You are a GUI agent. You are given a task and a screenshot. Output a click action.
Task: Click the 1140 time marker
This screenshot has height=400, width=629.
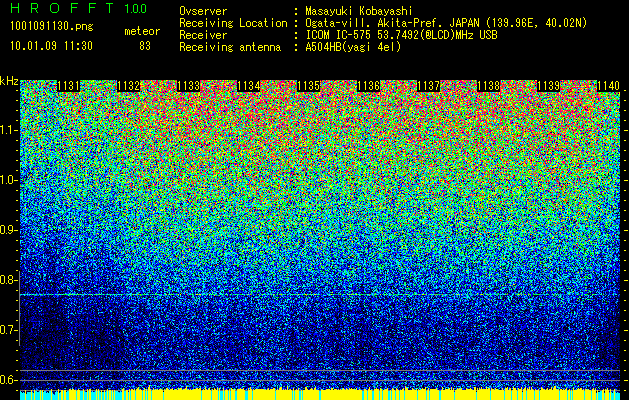point(608,86)
